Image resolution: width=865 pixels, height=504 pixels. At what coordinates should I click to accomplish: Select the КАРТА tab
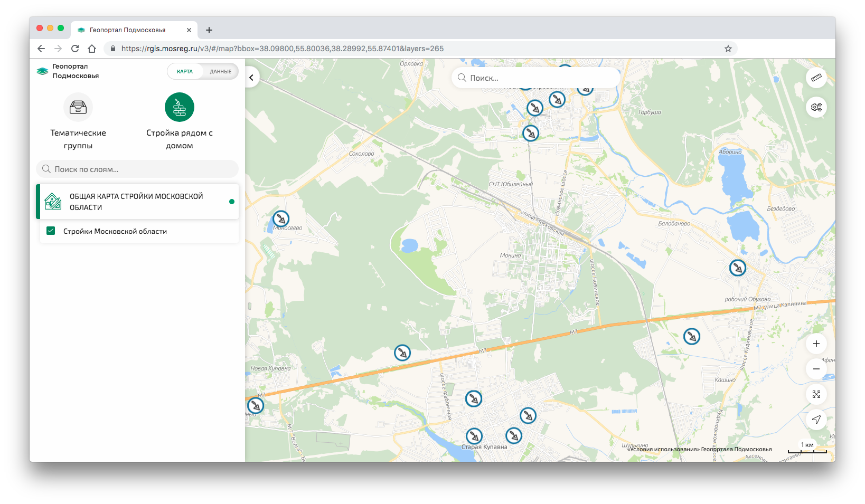184,71
